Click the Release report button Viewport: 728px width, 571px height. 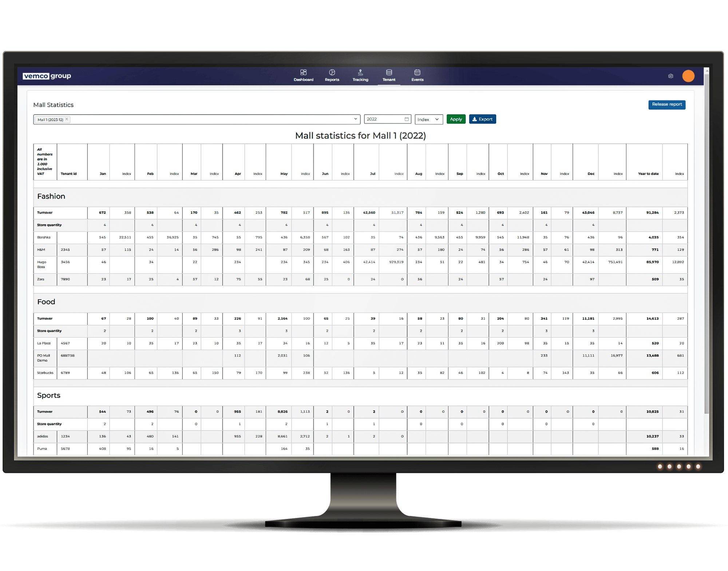pyautogui.click(x=666, y=104)
